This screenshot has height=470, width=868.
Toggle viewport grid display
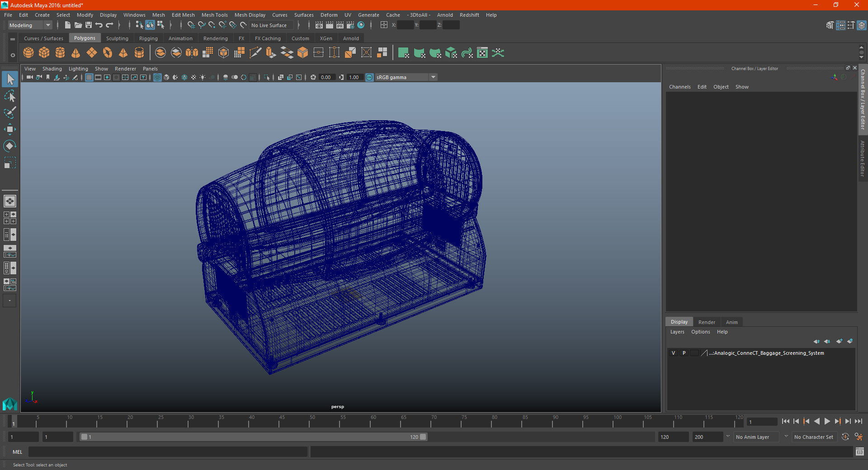tap(89, 77)
